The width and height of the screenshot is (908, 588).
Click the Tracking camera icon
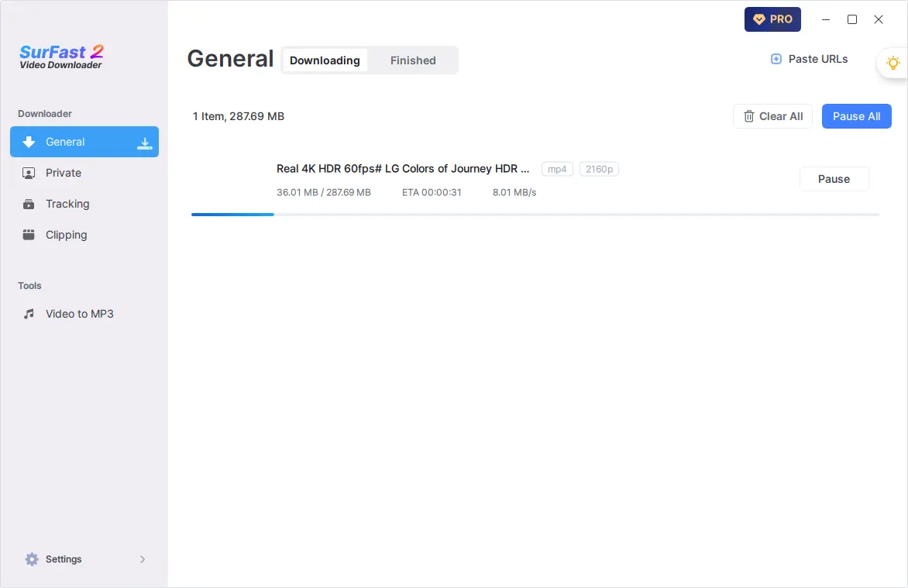[29, 204]
